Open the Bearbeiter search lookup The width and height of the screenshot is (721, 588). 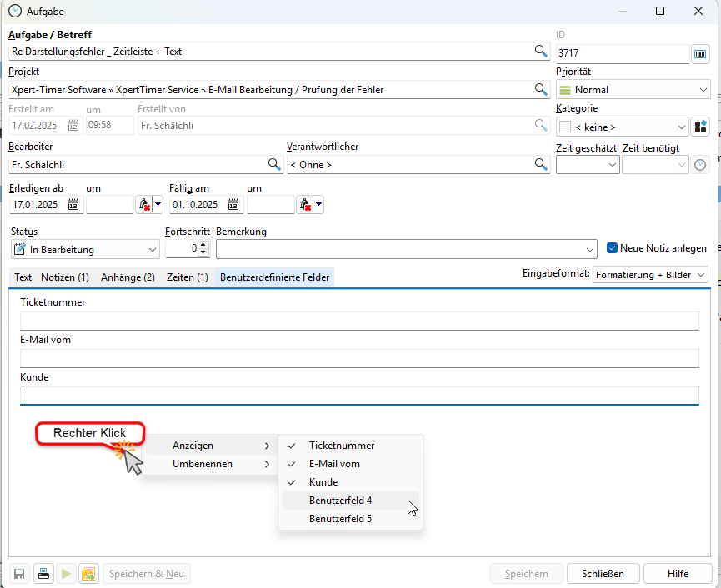pyautogui.click(x=274, y=165)
